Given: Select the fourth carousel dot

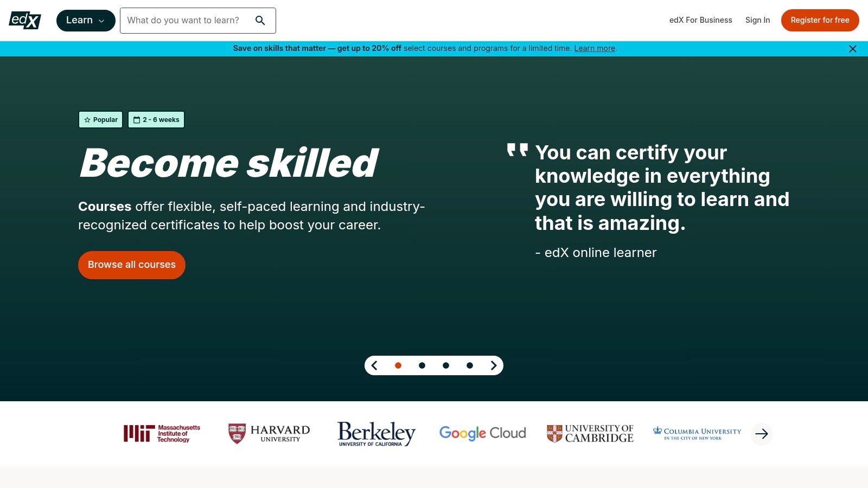Looking at the screenshot, I should coord(470,365).
